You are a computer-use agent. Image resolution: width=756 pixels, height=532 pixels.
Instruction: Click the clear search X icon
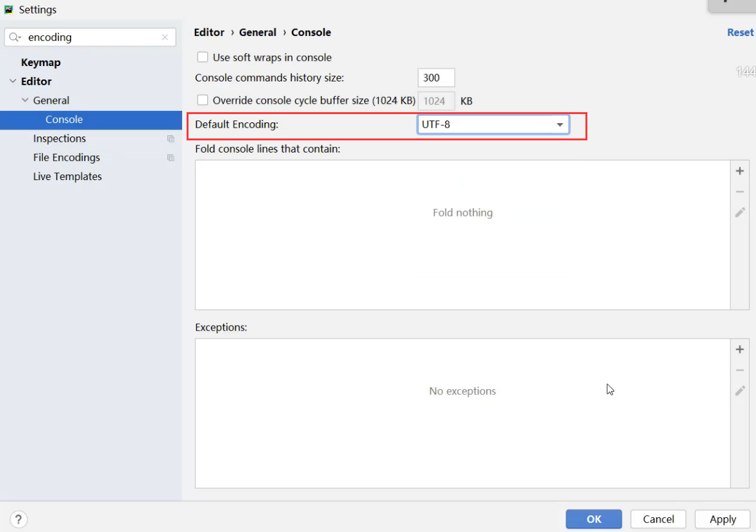pyautogui.click(x=165, y=38)
